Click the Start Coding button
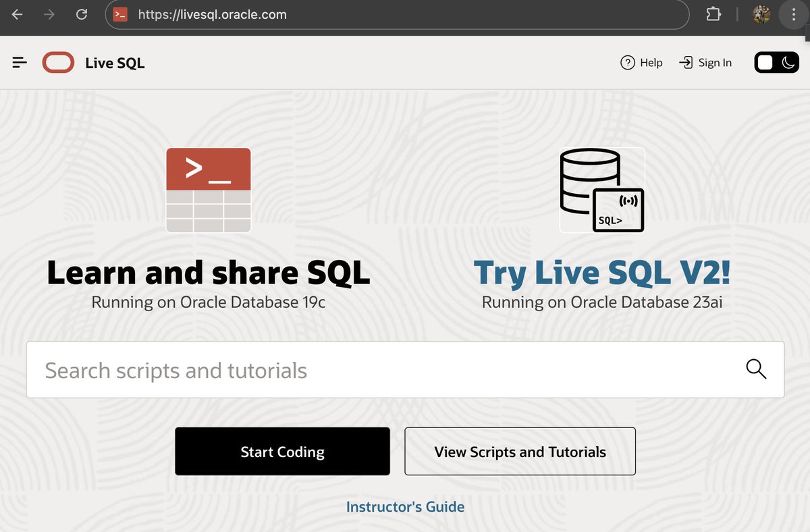810x532 pixels. [282, 452]
